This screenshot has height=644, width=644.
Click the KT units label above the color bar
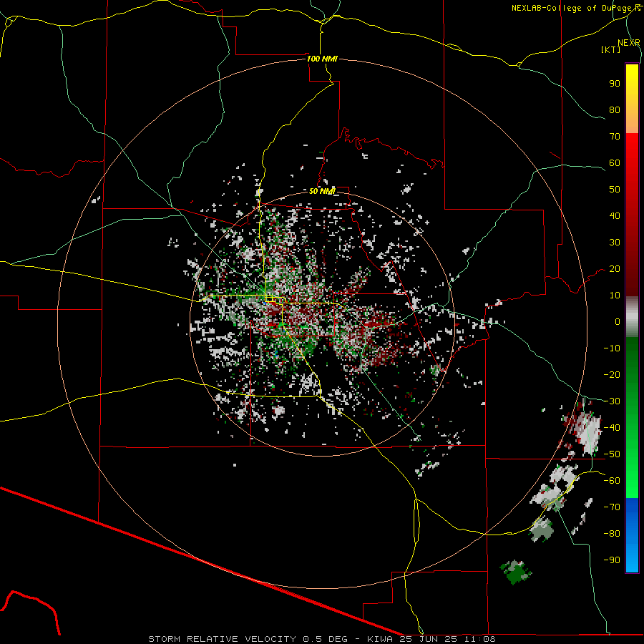point(611,49)
